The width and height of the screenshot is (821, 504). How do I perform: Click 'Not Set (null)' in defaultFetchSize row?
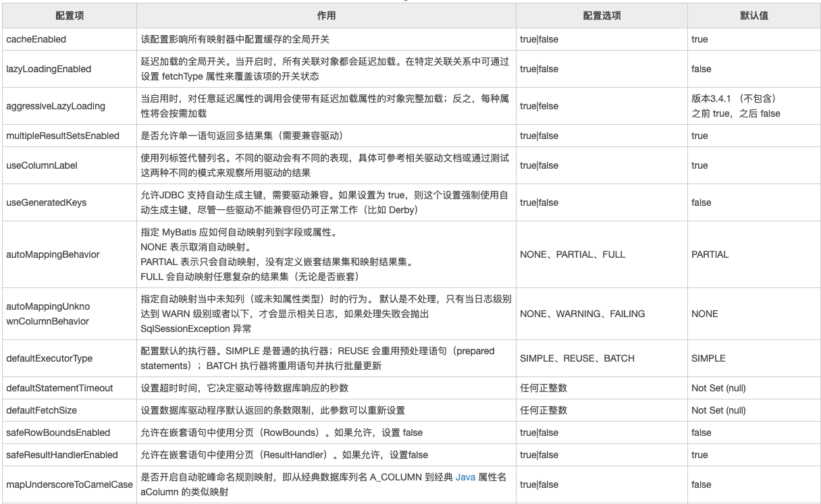pos(718,410)
